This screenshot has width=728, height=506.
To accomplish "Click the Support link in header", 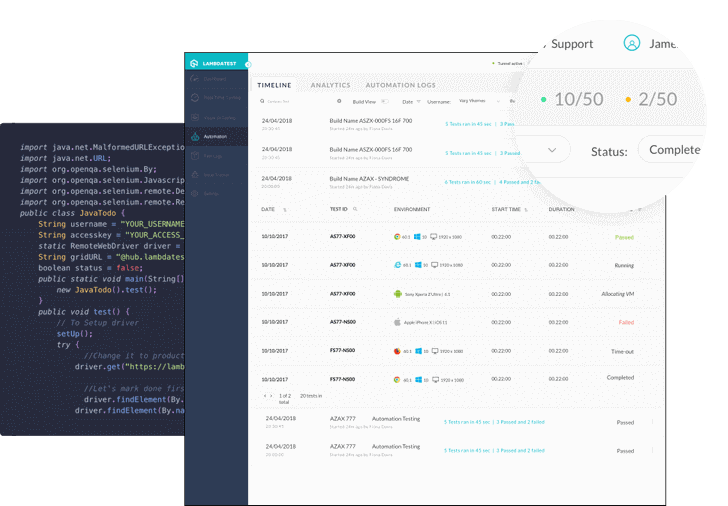I will (572, 44).
